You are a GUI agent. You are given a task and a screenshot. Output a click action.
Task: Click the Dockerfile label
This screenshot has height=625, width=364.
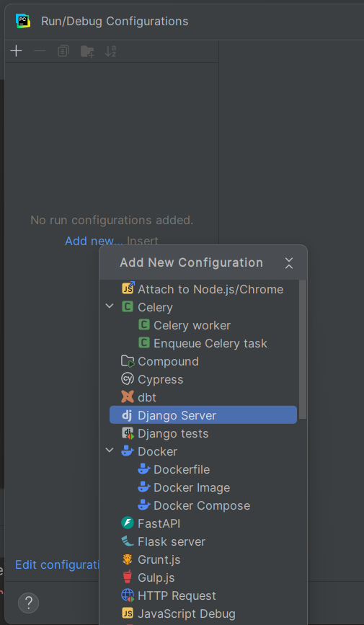pos(182,469)
